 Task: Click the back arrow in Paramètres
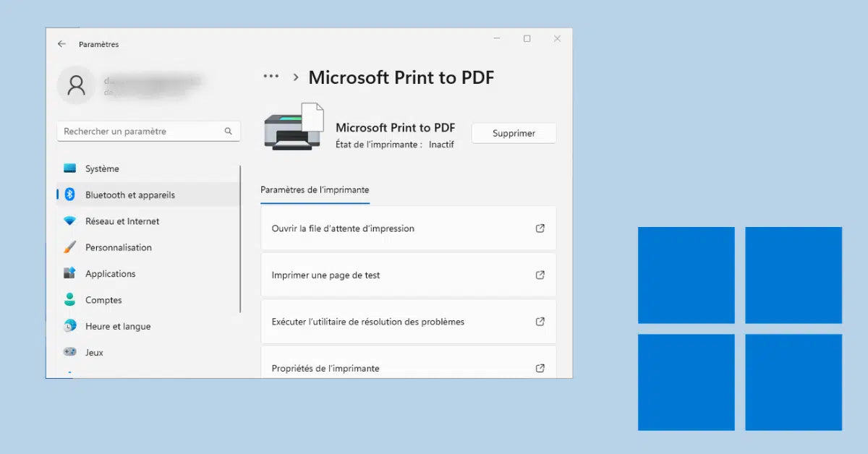pyautogui.click(x=61, y=44)
